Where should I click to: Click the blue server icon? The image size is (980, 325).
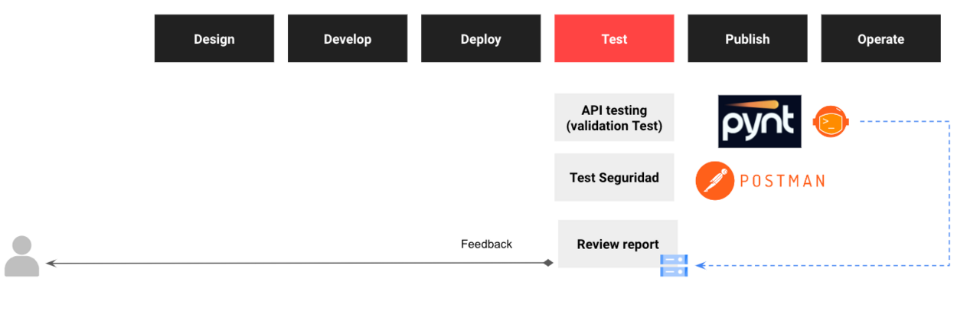[674, 265]
